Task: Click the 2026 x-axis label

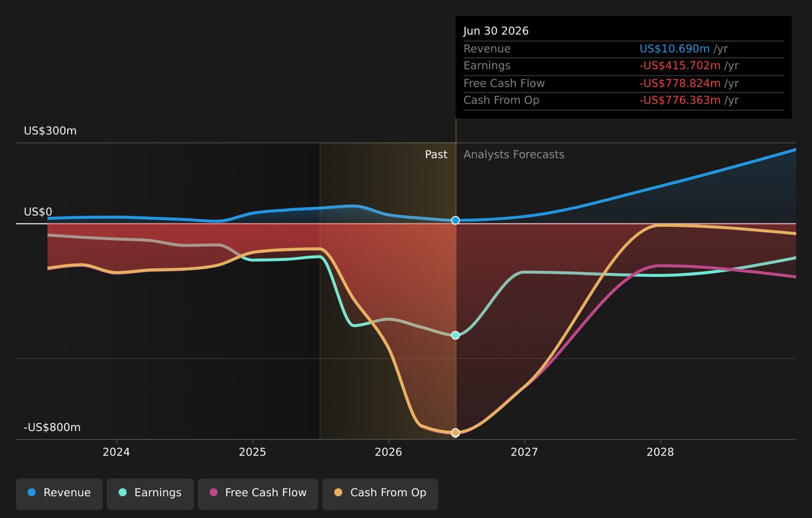Action: pyautogui.click(x=388, y=452)
